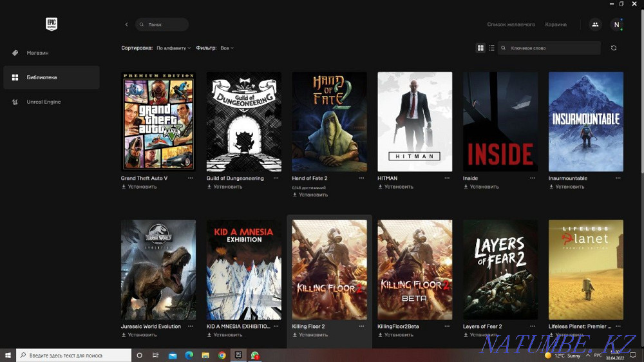Expand the sort by alphabet dropdown
This screenshot has width=644, height=362.
173,48
